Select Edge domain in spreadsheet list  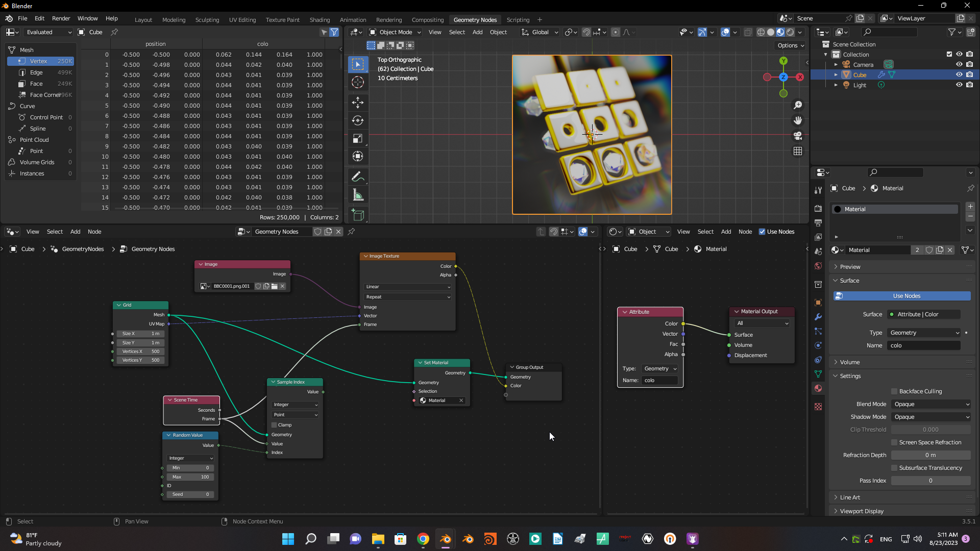click(41, 72)
